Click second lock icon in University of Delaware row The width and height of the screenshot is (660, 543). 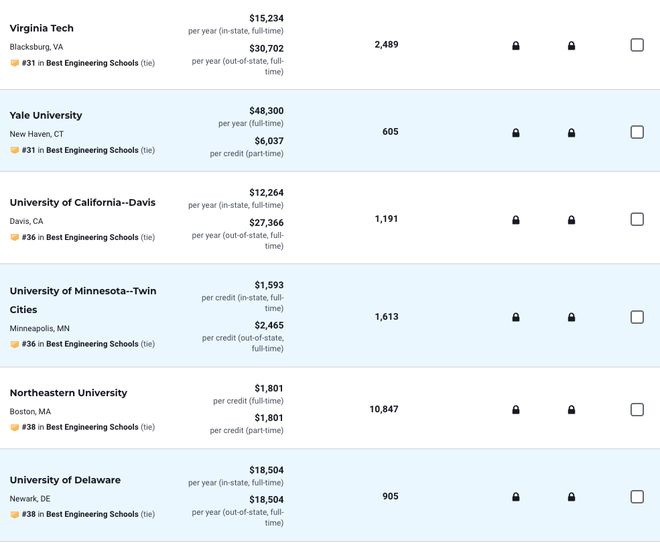click(x=571, y=497)
